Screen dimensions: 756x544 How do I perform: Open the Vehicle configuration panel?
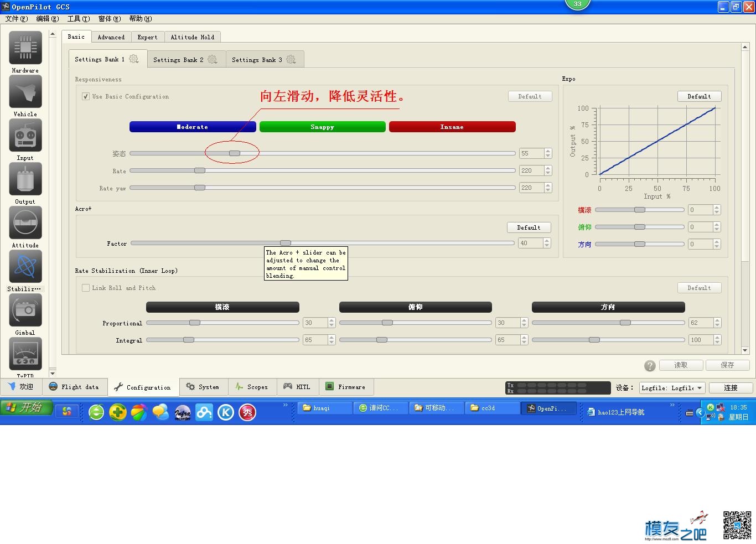coord(25,92)
